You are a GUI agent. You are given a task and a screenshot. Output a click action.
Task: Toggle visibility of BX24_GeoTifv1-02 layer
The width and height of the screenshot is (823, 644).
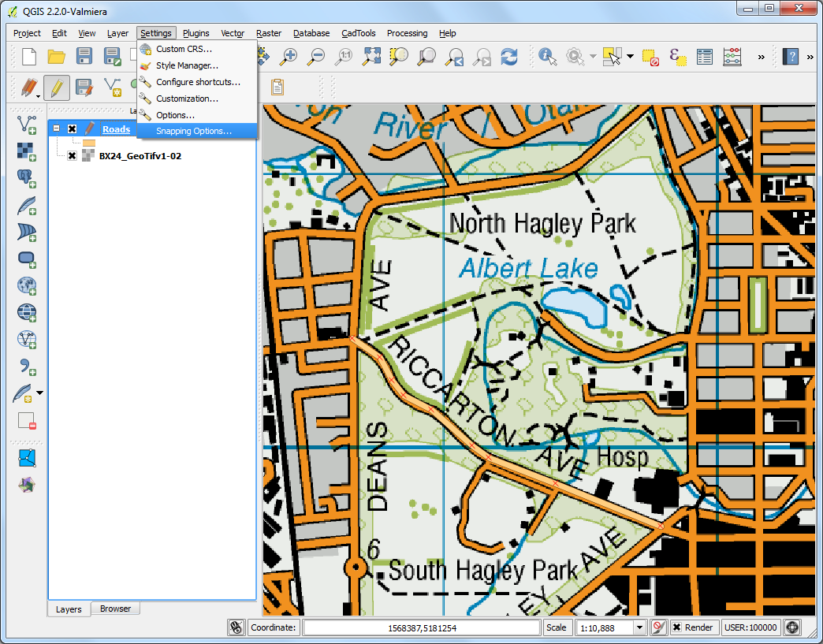click(x=73, y=156)
